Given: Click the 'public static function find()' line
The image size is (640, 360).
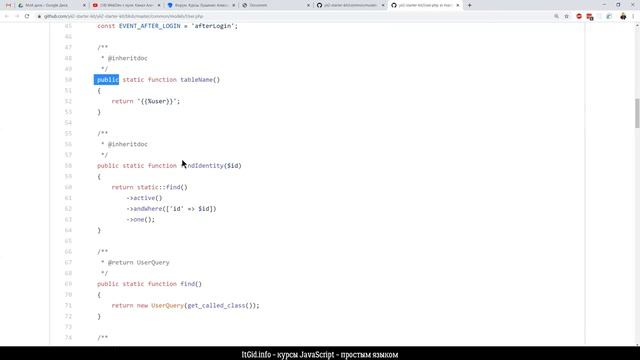Looking at the screenshot, I should (x=149, y=284).
